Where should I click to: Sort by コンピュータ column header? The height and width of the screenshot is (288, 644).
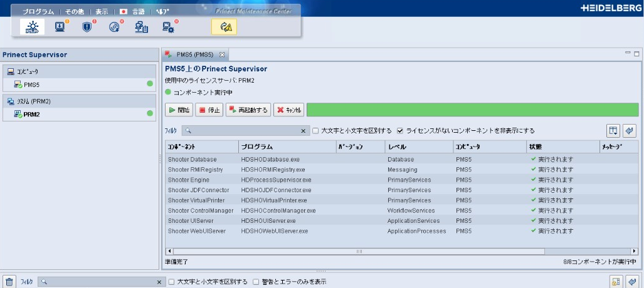click(x=490, y=147)
